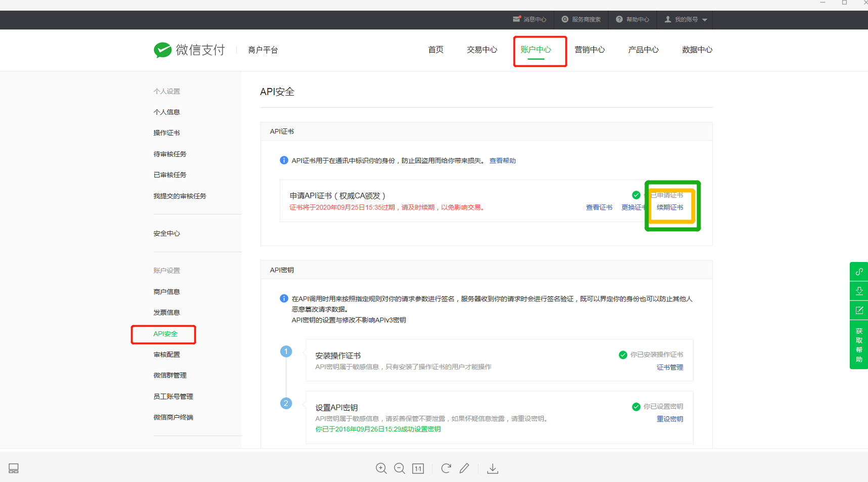Click the 重设密钥 link

670,419
